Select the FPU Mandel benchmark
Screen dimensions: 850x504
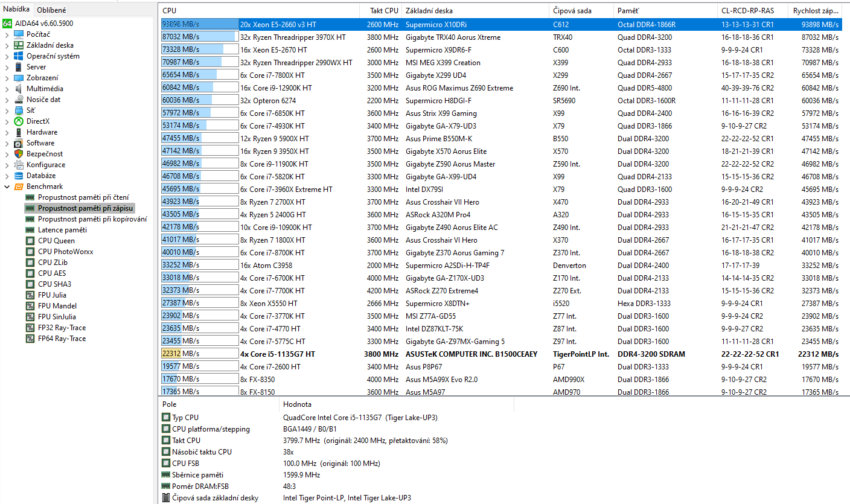point(57,305)
